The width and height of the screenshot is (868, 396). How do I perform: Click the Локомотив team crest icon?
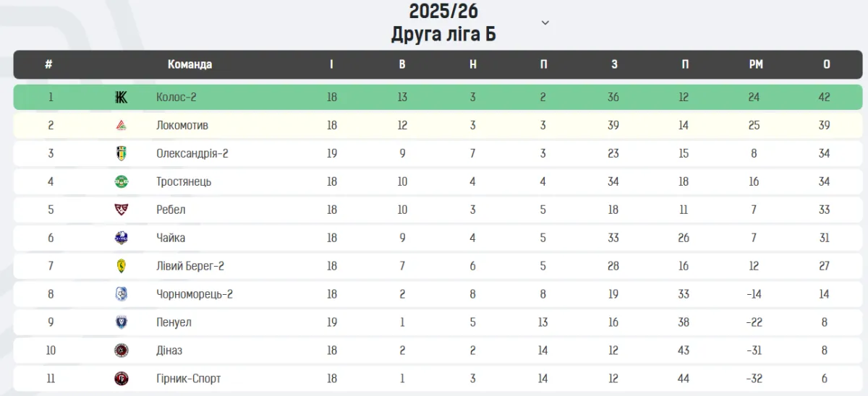(x=122, y=126)
